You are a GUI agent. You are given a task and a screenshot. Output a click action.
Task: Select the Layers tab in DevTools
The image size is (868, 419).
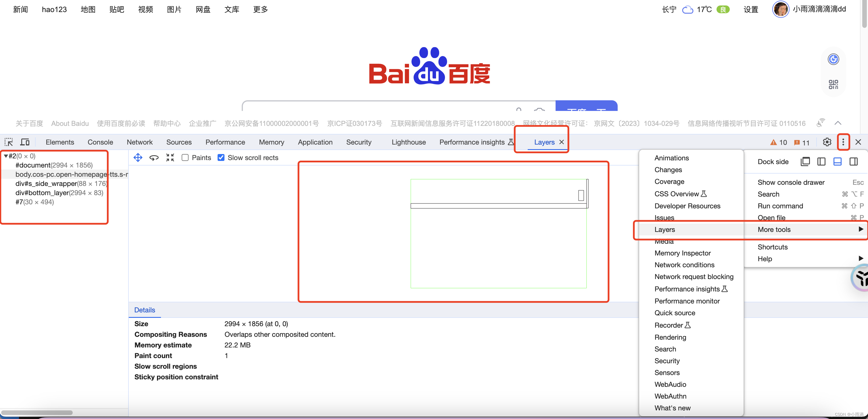click(x=543, y=142)
